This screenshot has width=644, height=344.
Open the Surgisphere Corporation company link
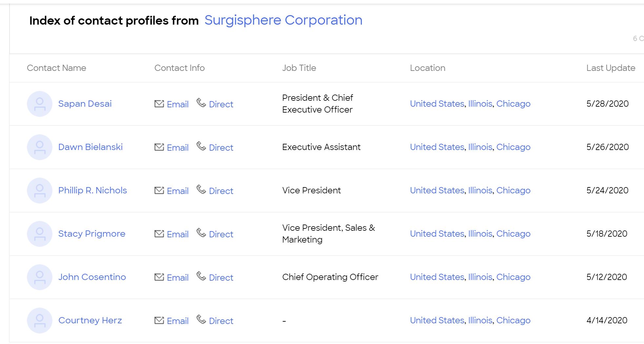point(283,20)
